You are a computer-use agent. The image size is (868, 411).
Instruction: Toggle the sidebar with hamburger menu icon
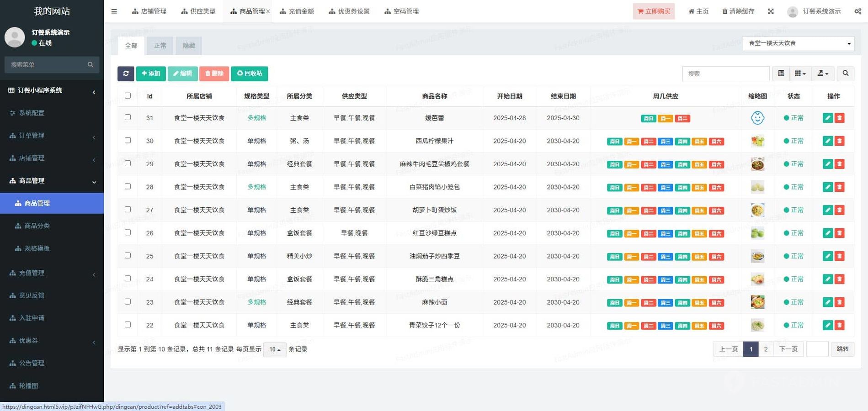[x=114, y=11]
